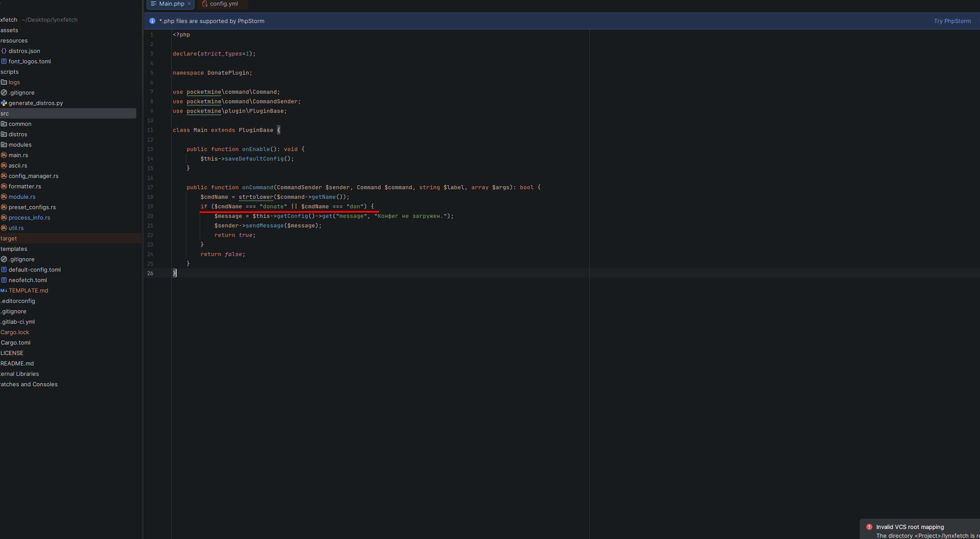The height and width of the screenshot is (539, 980).
Task: Click the TOML icon beside font_logos.toml
Action: coord(4,61)
